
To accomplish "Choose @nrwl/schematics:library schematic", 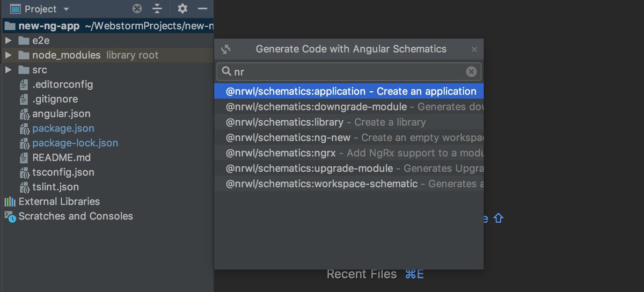I will coord(349,122).
